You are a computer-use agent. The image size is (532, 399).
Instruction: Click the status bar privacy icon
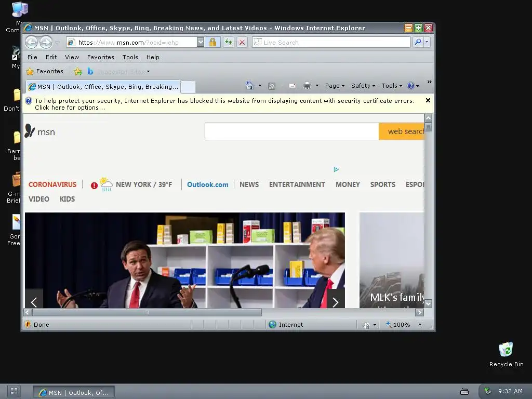point(367,325)
